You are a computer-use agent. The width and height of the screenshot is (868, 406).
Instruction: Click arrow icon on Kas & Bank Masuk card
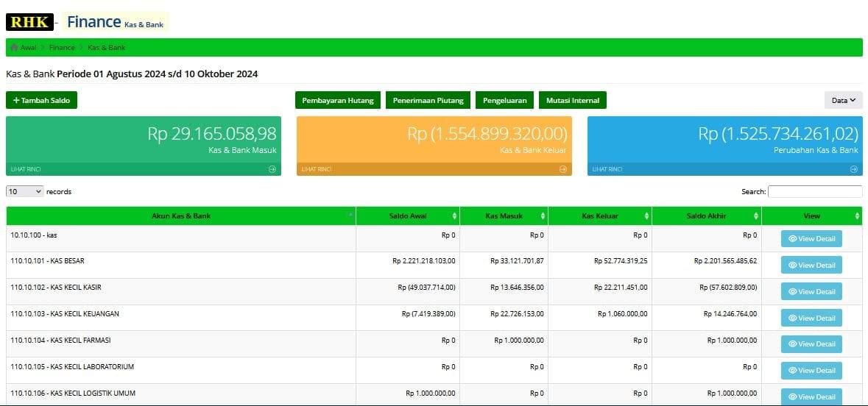pos(272,169)
